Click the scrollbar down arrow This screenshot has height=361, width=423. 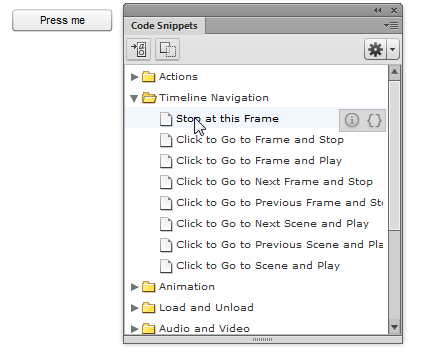[394, 327]
